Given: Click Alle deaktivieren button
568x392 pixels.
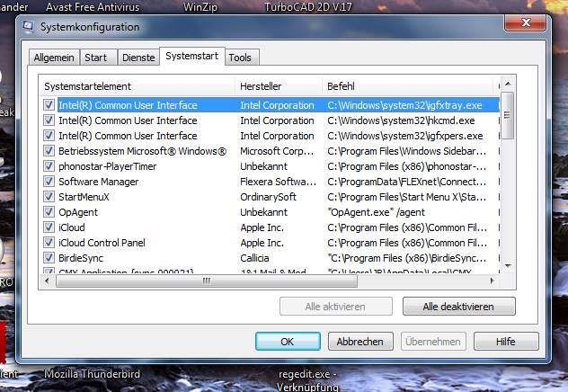Looking at the screenshot, I should coord(458,307).
